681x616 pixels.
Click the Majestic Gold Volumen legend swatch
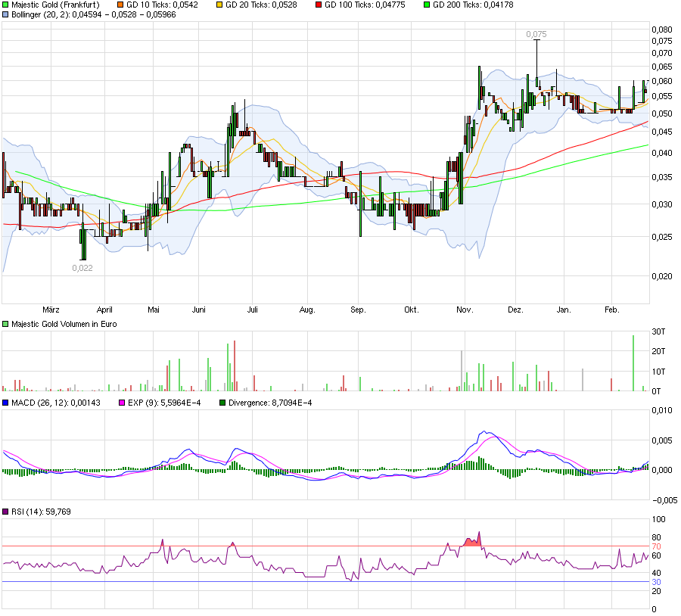(x=5, y=324)
